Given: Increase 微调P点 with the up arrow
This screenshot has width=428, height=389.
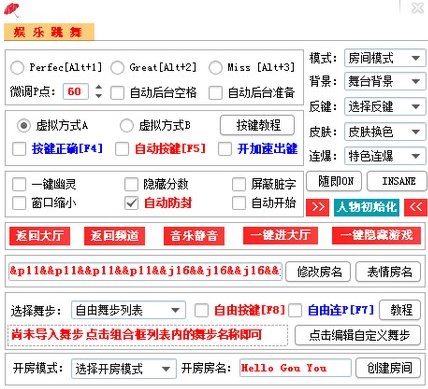Looking at the screenshot, I should pyautogui.click(x=98, y=87).
